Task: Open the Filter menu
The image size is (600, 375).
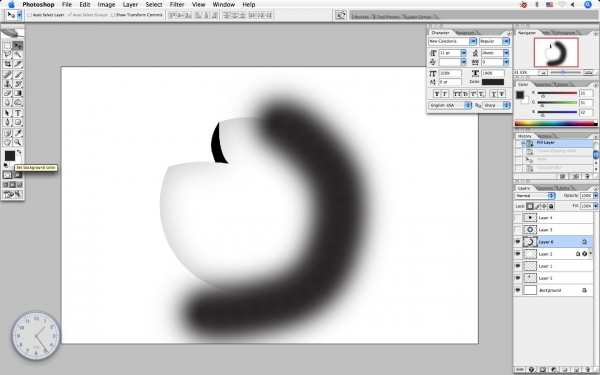Action: tap(177, 5)
